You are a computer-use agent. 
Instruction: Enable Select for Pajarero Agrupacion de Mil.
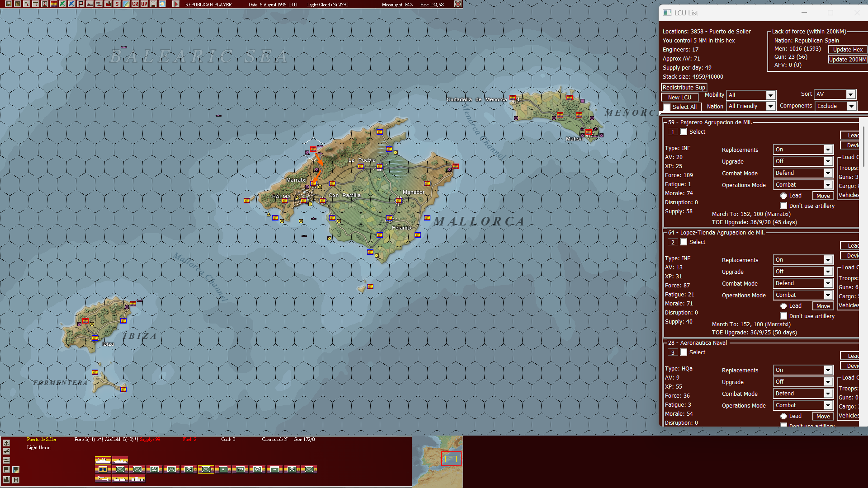pos(684,131)
